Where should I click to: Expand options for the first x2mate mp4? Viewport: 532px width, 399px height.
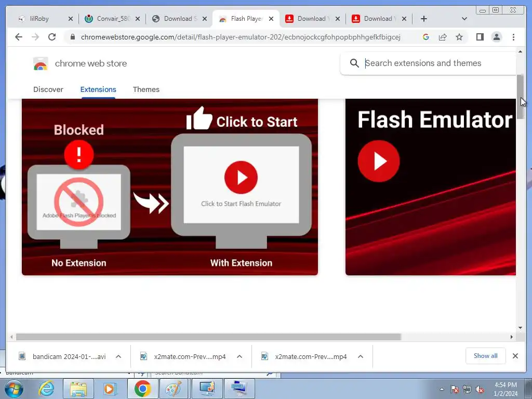click(240, 356)
